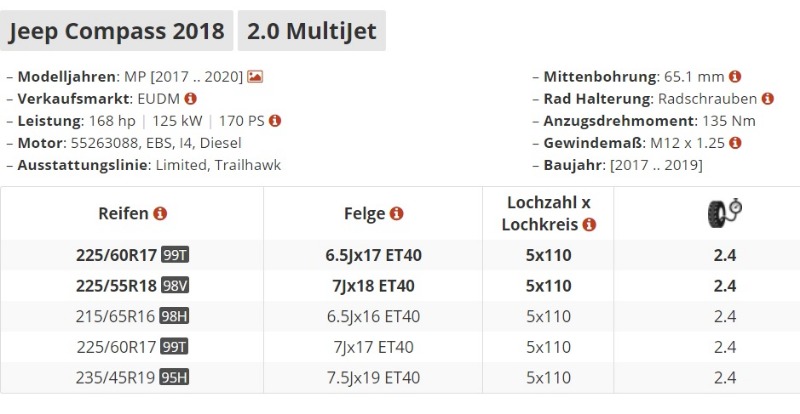Viewport: 800px width, 414px height.
Task: Click the info icon after 170 PS
Action: 275,120
